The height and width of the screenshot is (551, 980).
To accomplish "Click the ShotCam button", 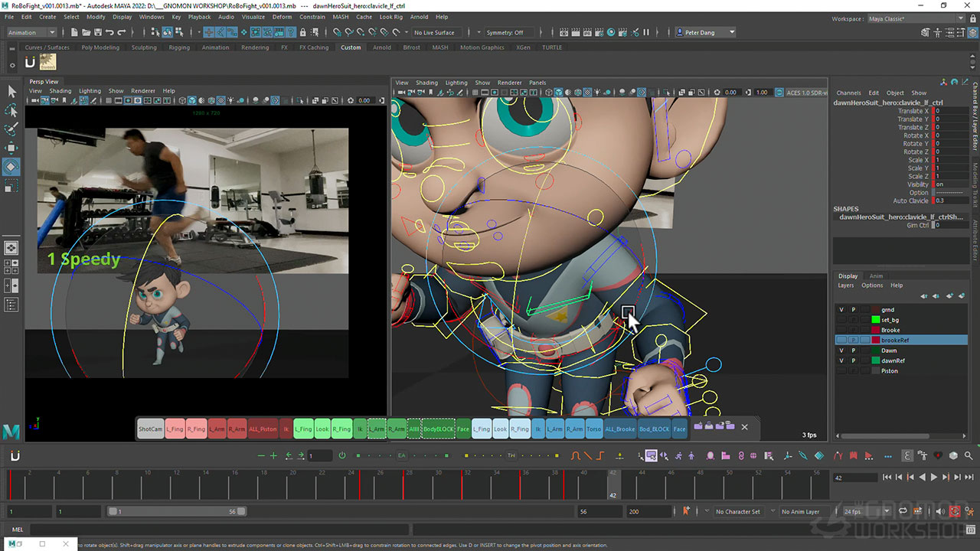I will coord(150,429).
